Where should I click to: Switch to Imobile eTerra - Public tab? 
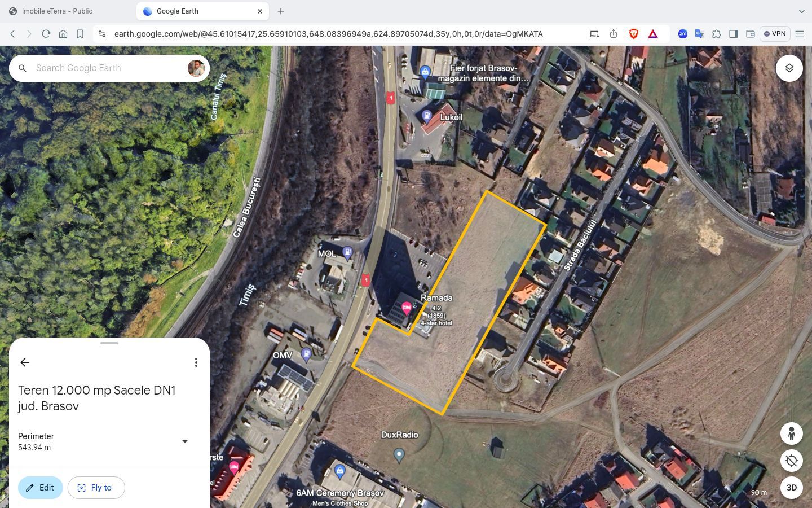click(57, 11)
